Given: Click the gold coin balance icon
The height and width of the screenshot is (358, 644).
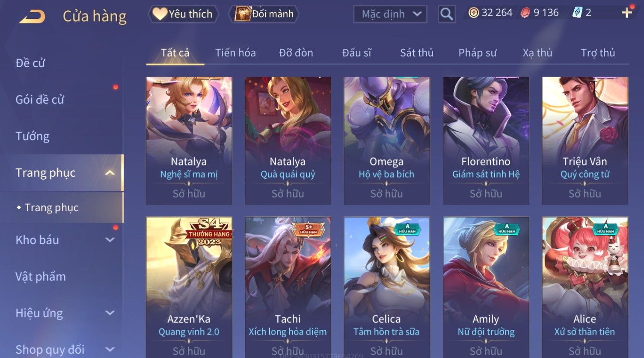Looking at the screenshot, I should [x=473, y=13].
